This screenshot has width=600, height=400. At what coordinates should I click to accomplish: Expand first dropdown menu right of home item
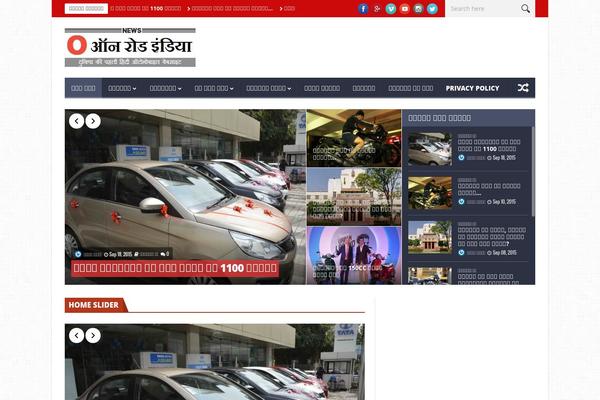point(122,88)
